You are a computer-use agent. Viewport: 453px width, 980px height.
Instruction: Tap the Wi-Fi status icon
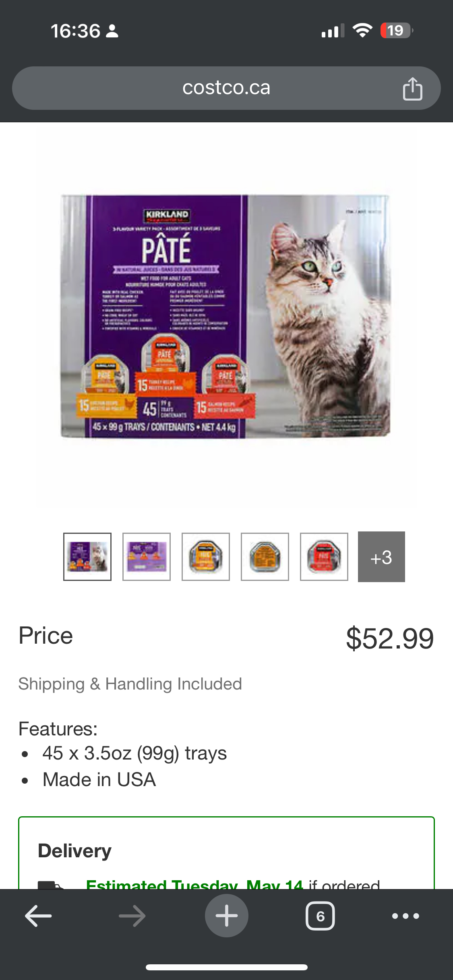[362, 30]
